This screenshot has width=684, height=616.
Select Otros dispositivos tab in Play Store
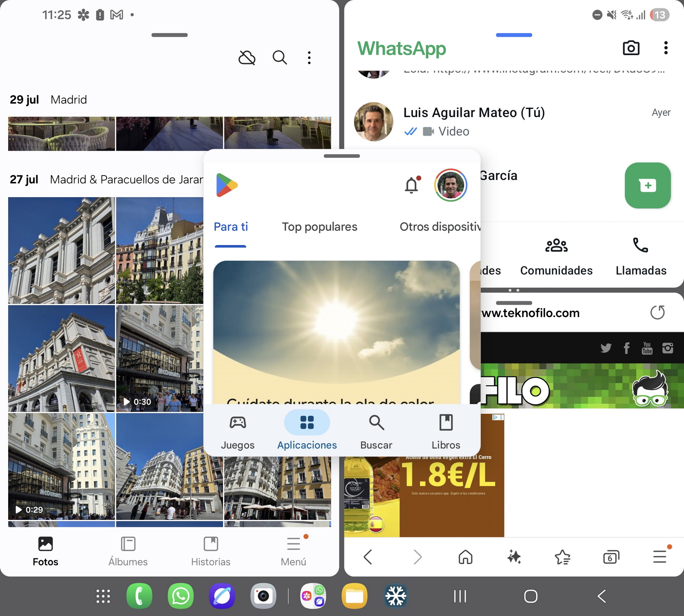(x=440, y=227)
